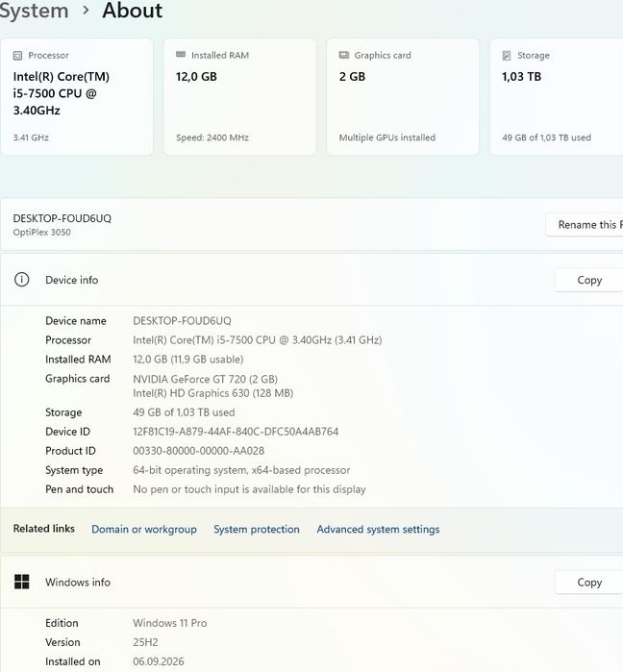
Task: Click Installed on date '06.09.2026'
Action: pyautogui.click(x=159, y=661)
